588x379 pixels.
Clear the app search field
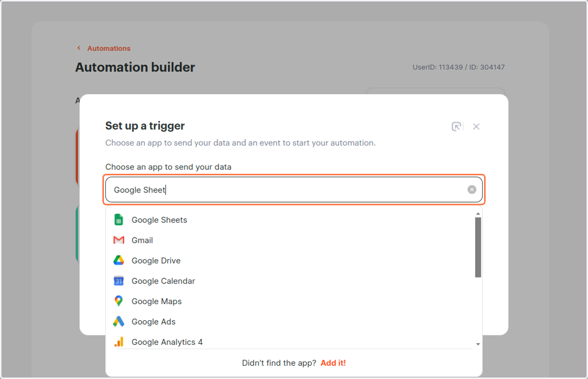pos(472,189)
